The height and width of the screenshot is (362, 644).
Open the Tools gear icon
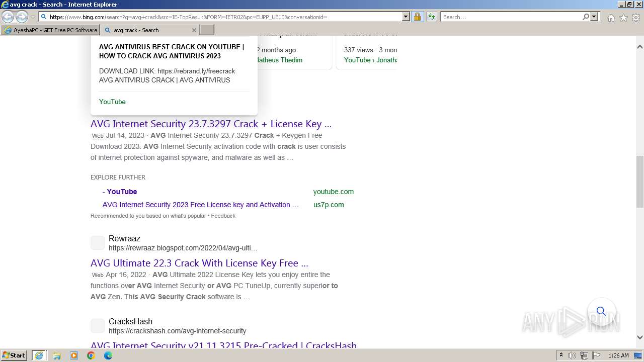pyautogui.click(x=635, y=18)
